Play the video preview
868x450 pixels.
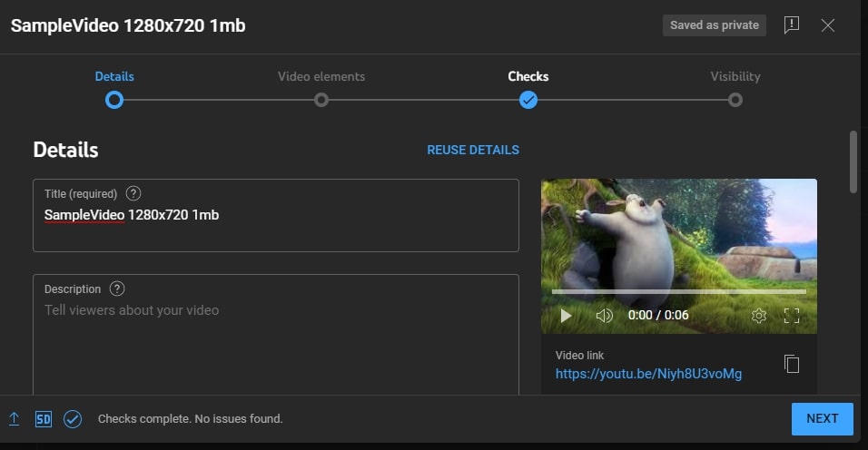(566, 315)
